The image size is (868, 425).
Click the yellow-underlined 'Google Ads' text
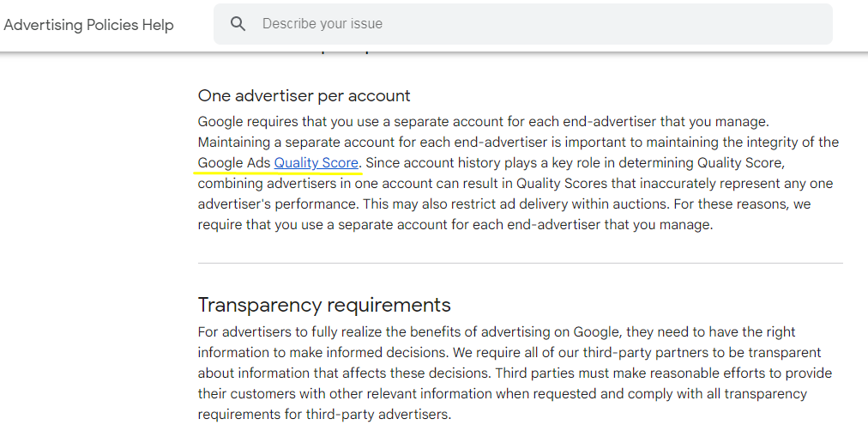[x=233, y=163]
